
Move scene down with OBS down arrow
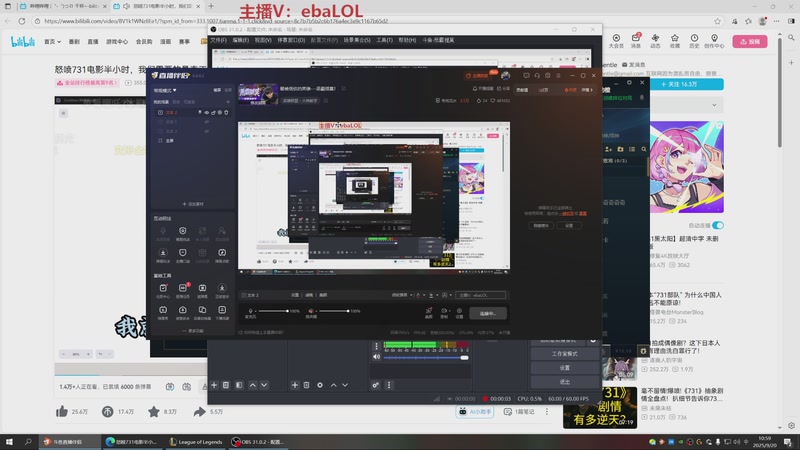pyautogui.click(x=264, y=385)
